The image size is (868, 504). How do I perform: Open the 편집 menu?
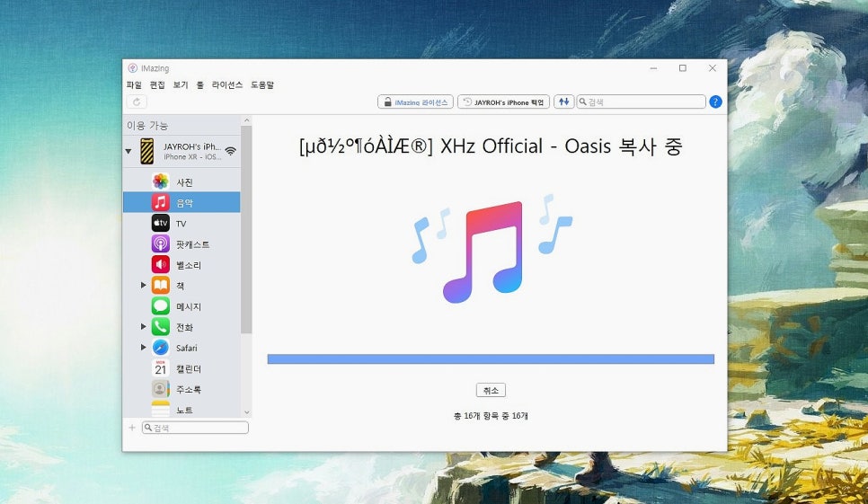[157, 84]
